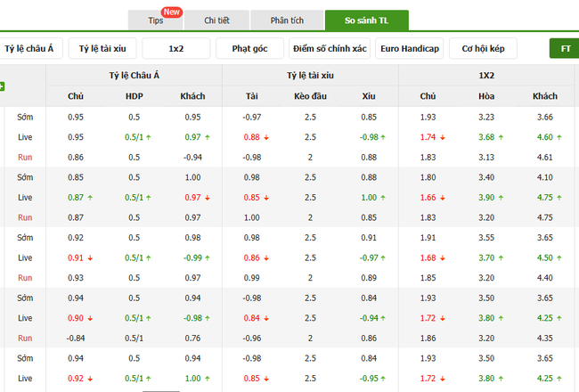
Task: Click the Hòa column header under 1X2
Action: click(x=486, y=96)
